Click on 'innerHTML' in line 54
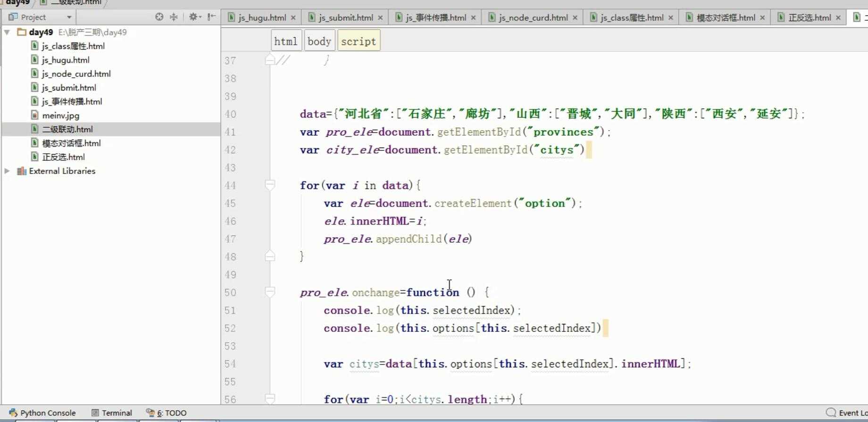Image resolution: width=868 pixels, height=422 pixels. [x=650, y=364]
